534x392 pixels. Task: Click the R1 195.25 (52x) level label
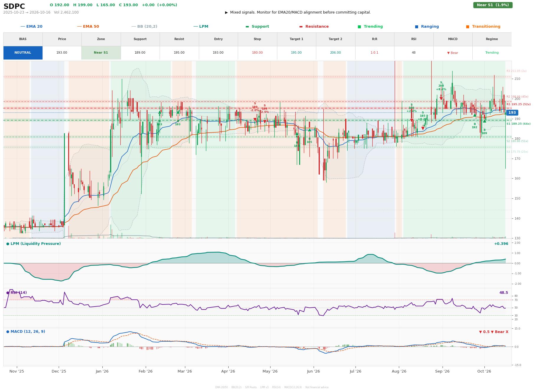coord(518,104)
